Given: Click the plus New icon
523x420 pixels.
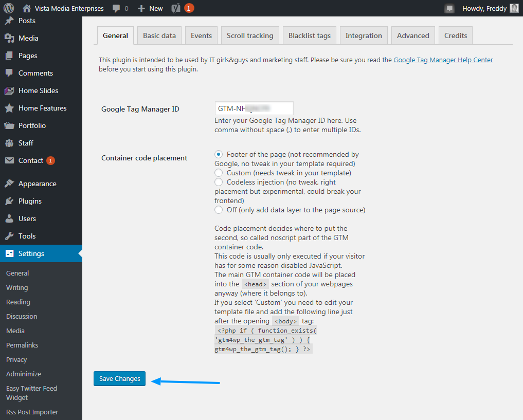Looking at the screenshot, I should pyautogui.click(x=141, y=8).
